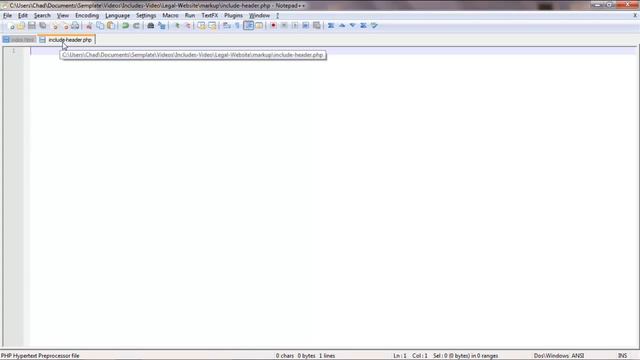Toggle synchronize vertical scrolling
The width and height of the screenshot is (640, 360).
tap(202, 26)
